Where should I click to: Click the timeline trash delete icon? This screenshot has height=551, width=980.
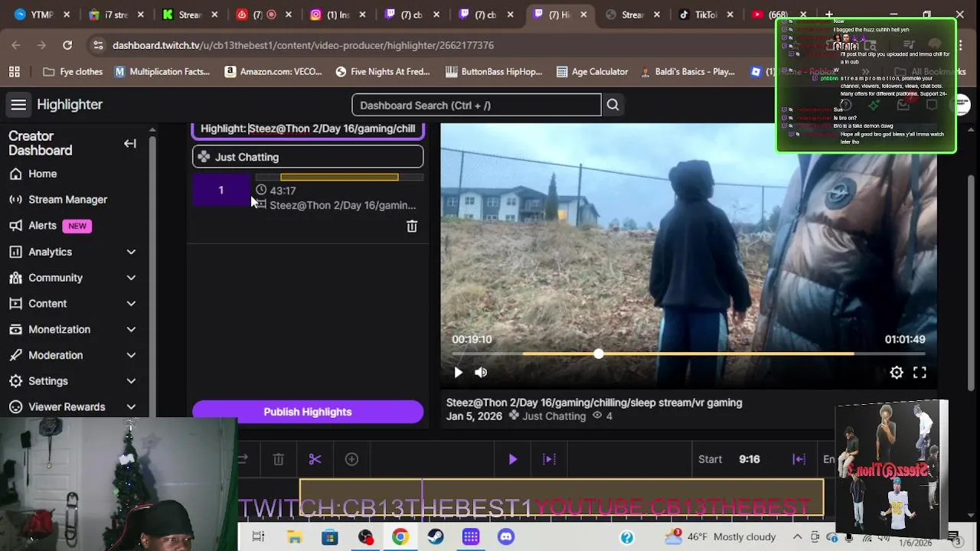(279, 459)
